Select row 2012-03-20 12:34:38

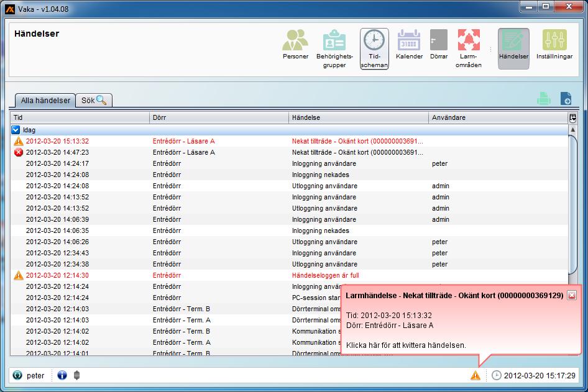289,264
